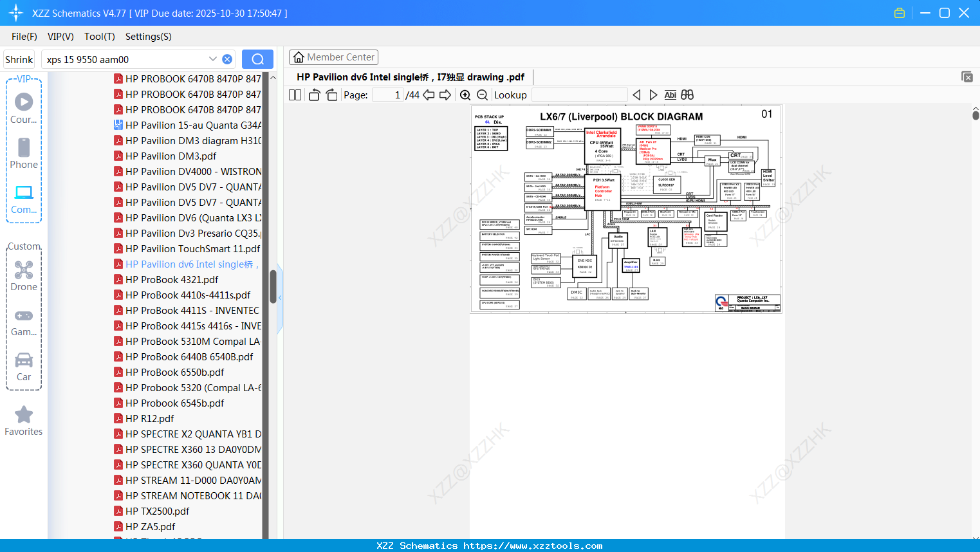Open HP Pavilion 15-au Quanta G34A file

(x=187, y=125)
